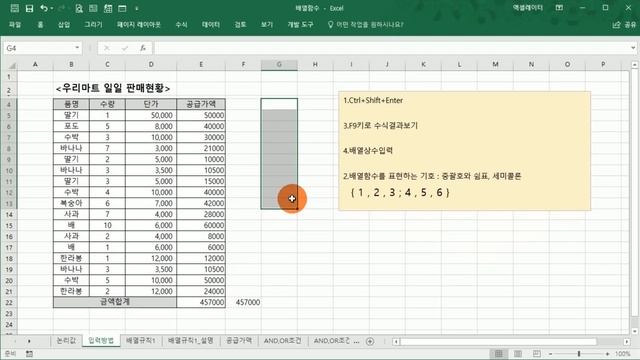Click the Print Preview icon in quick access toolbar
This screenshot has width=640, height=360.
[x=79, y=8]
